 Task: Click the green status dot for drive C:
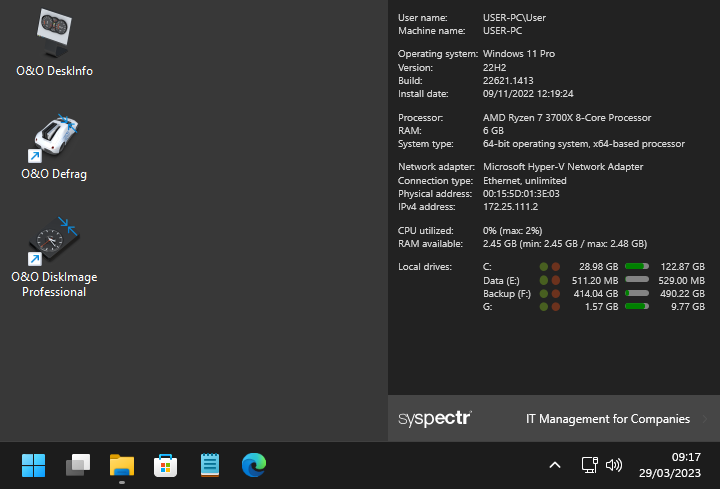(x=543, y=267)
